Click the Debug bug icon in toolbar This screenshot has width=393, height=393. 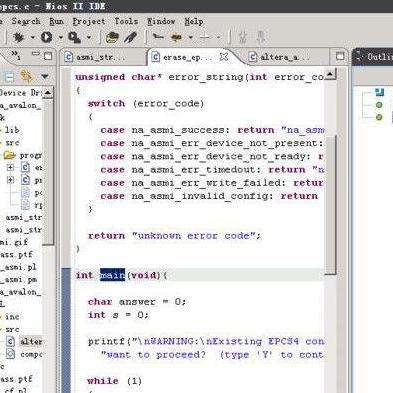(x=19, y=37)
